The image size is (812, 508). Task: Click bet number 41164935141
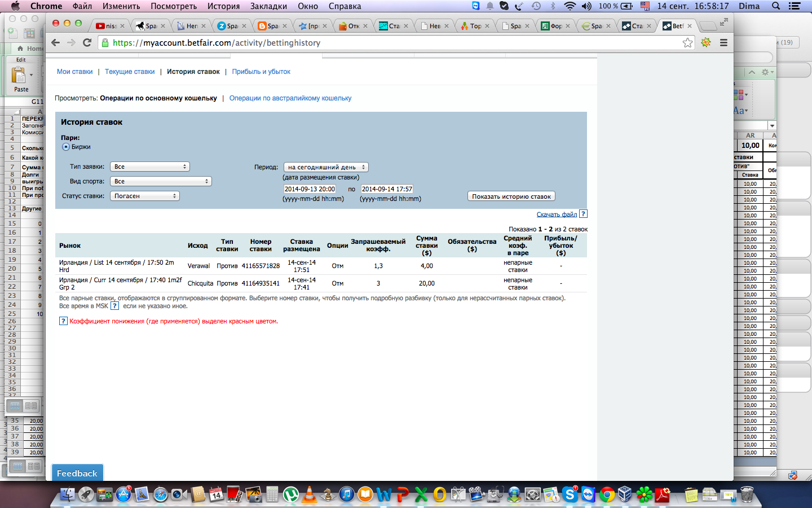(261, 283)
